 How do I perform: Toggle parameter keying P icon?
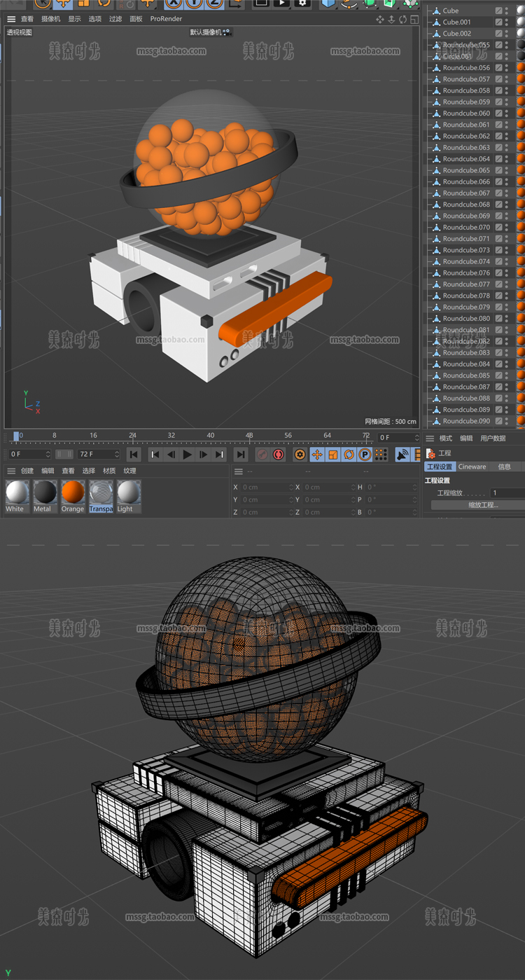click(x=365, y=455)
